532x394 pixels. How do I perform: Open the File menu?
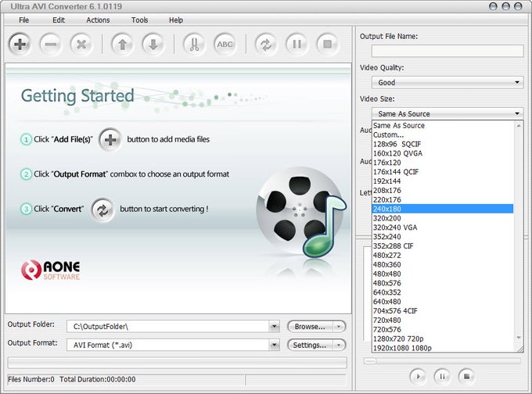(23, 20)
